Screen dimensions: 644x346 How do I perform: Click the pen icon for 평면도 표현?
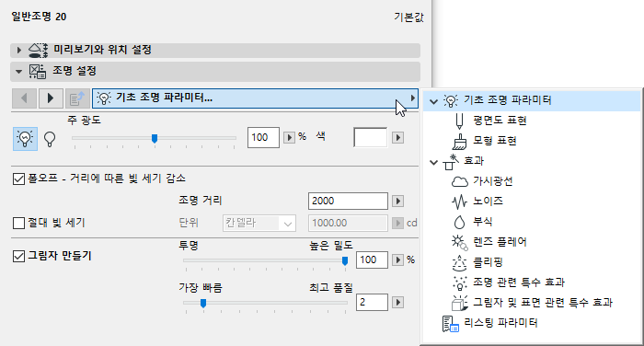(459, 121)
